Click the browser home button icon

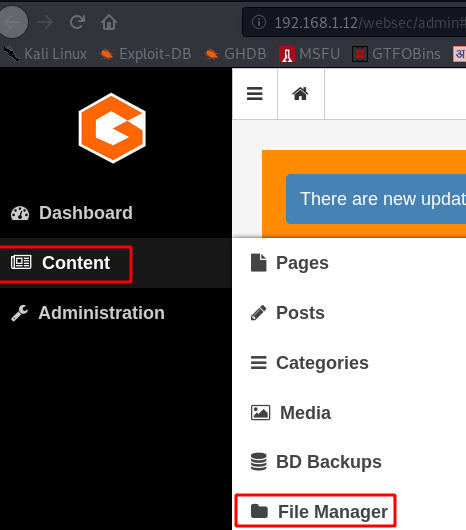pyautogui.click(x=109, y=22)
